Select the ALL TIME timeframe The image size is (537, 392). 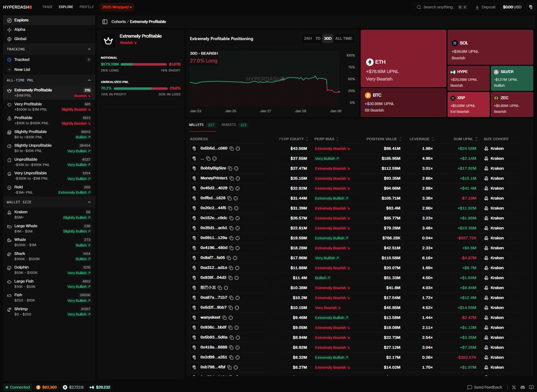[344, 38]
